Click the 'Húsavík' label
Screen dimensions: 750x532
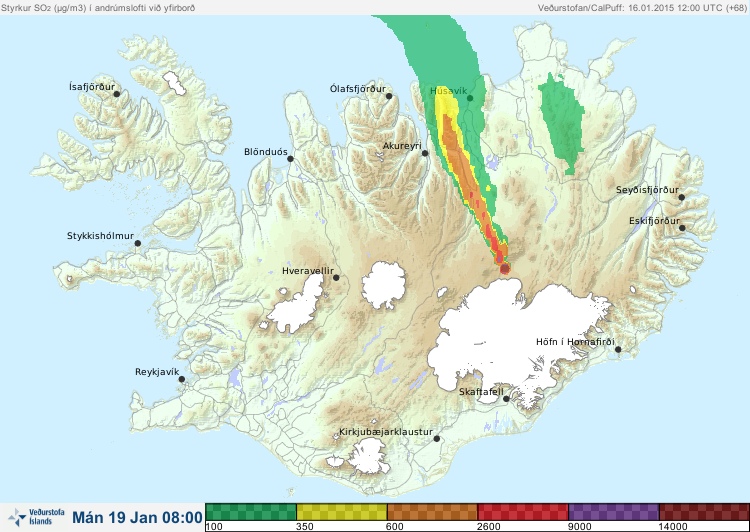click(x=448, y=91)
